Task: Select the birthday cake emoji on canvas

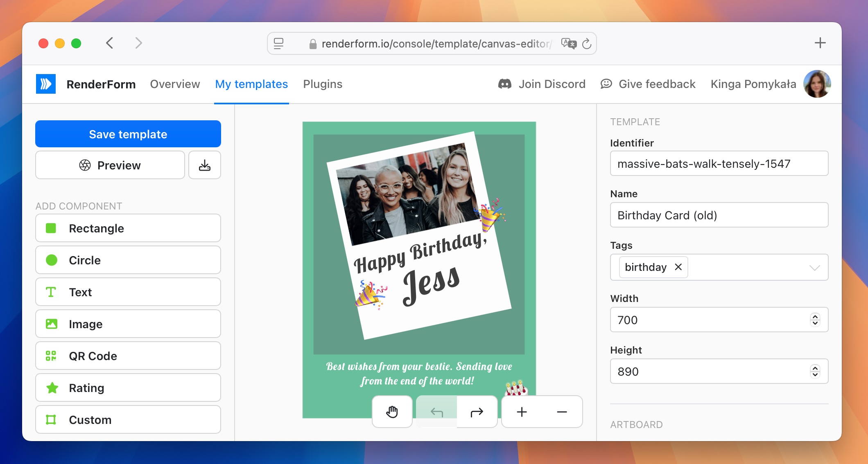Action: point(517,388)
